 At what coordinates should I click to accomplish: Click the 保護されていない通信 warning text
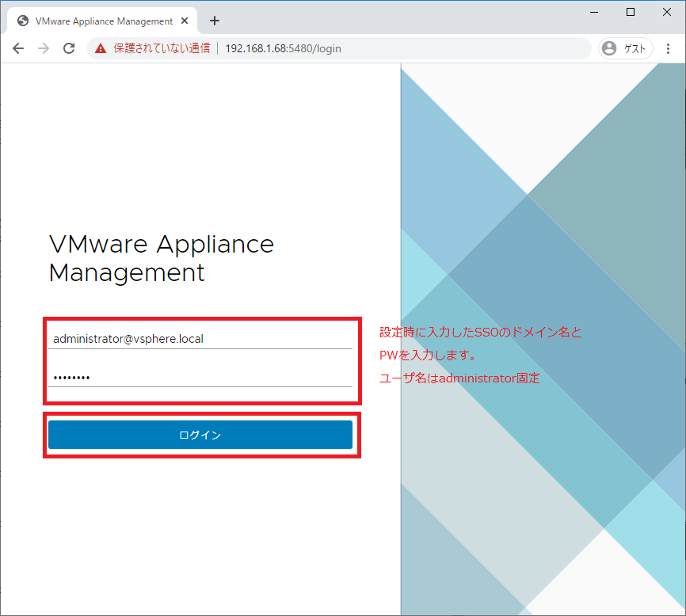[x=162, y=48]
